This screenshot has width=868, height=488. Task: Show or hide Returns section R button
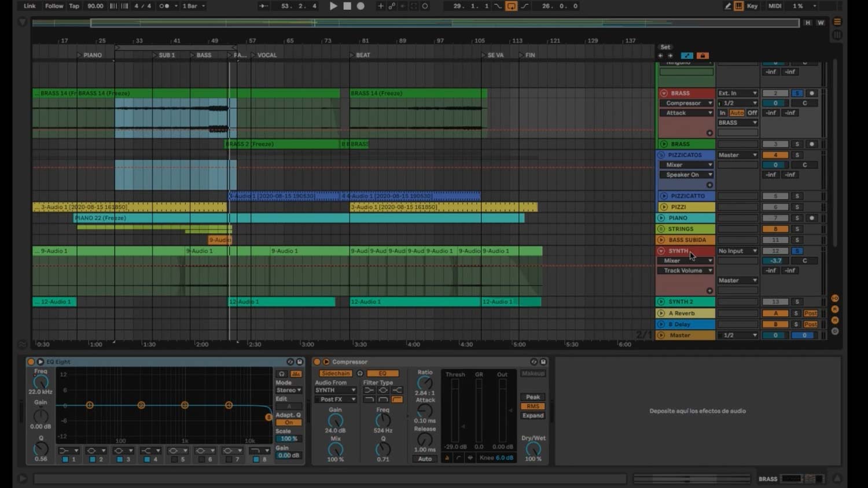[x=835, y=309]
